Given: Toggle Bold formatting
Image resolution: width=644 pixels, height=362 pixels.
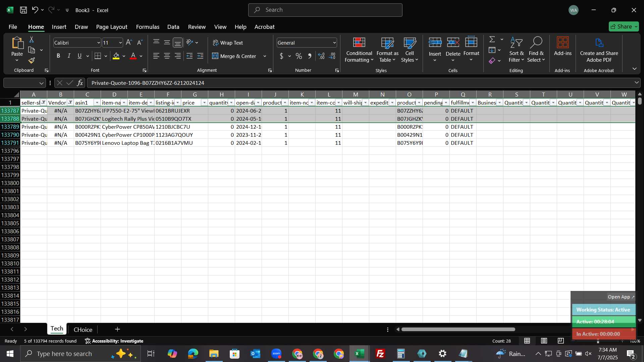Looking at the screenshot, I should [58, 56].
